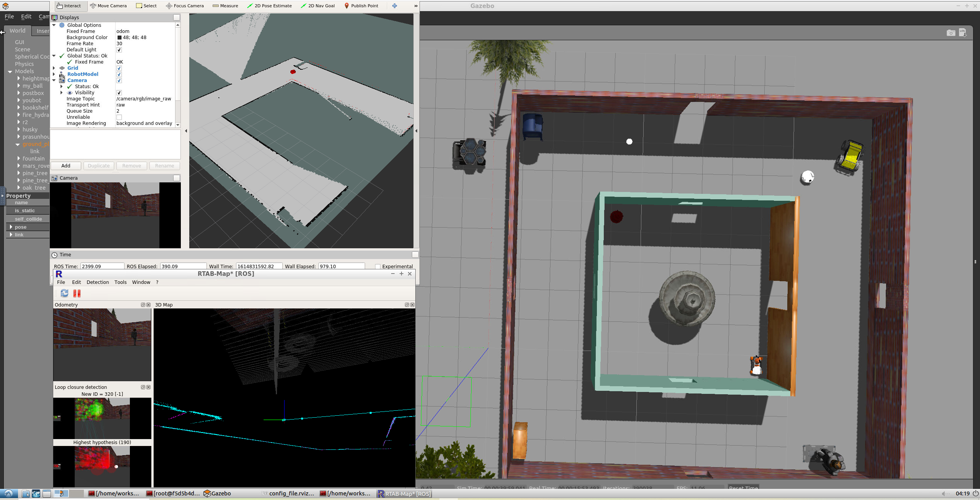Toggle the Default Light checkbox
980x500 pixels.
[x=119, y=50]
